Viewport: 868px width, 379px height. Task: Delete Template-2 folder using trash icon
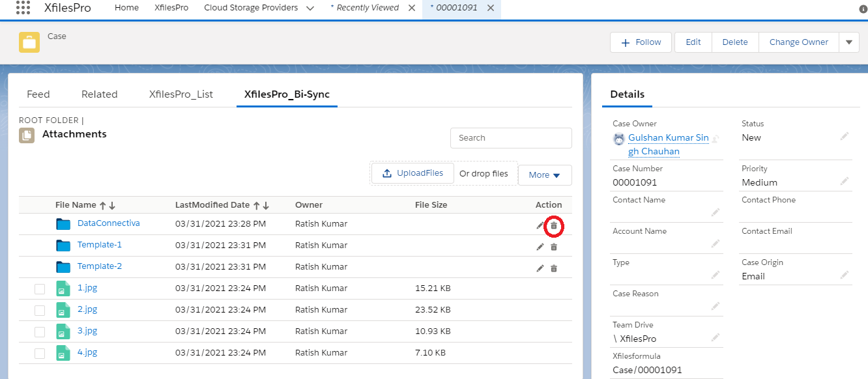pyautogui.click(x=554, y=268)
